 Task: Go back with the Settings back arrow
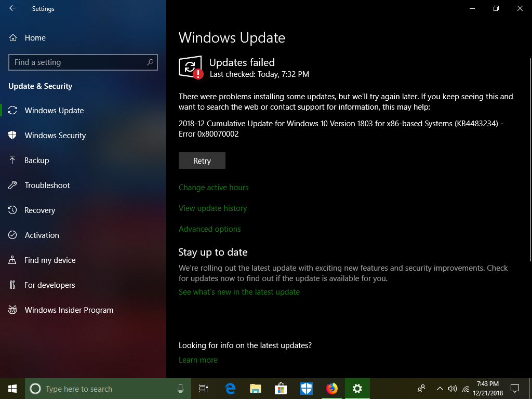(12, 8)
